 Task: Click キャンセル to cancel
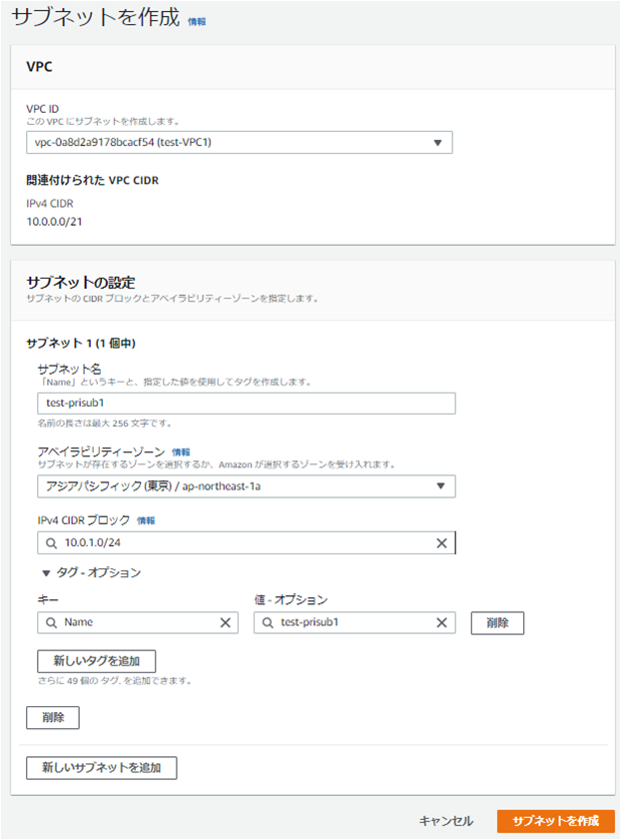[x=446, y=821]
